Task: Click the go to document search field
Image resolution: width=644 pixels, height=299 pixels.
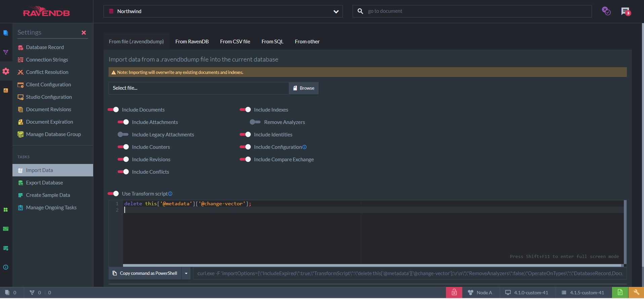Action: (472, 11)
